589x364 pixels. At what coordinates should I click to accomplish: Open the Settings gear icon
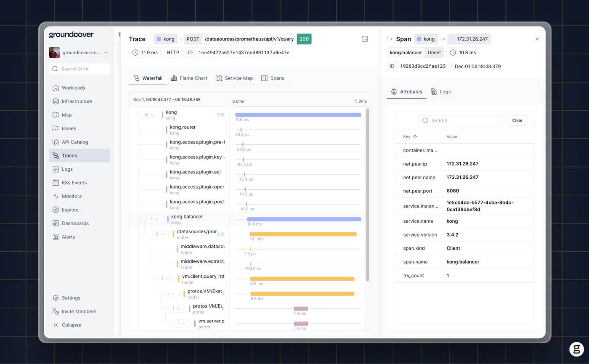pos(56,298)
